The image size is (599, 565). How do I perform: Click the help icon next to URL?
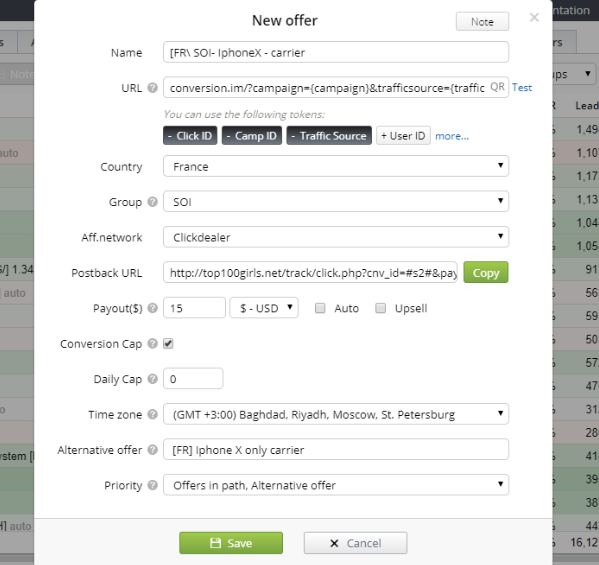152,88
